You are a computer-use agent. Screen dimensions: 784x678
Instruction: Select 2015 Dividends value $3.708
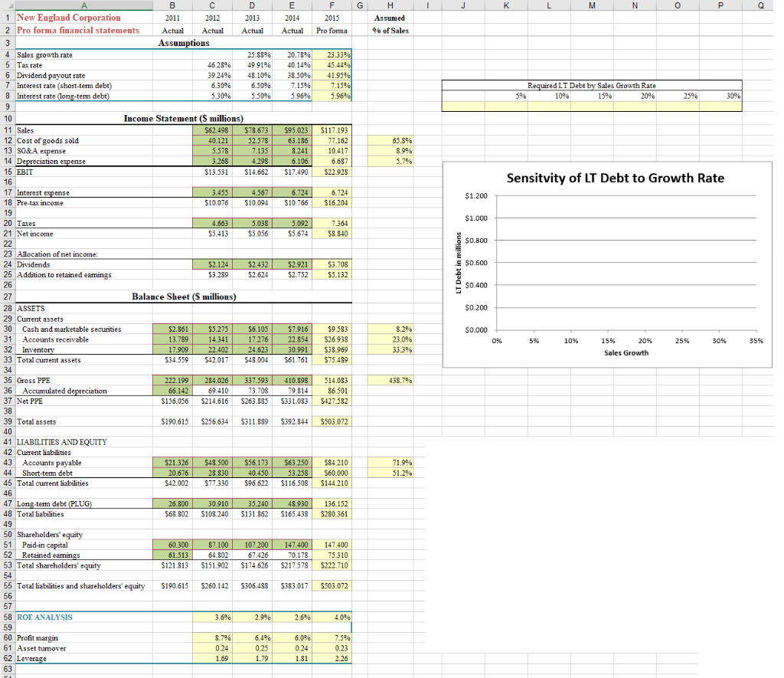[x=332, y=264]
